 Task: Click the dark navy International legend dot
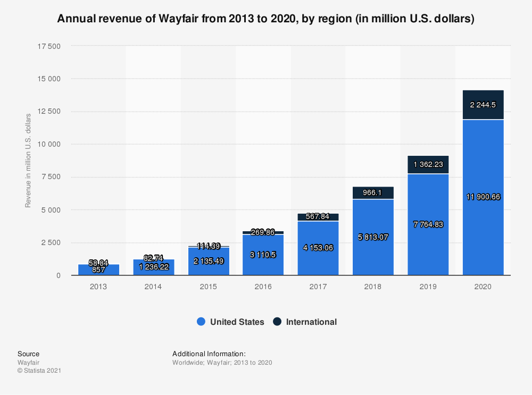277,322
